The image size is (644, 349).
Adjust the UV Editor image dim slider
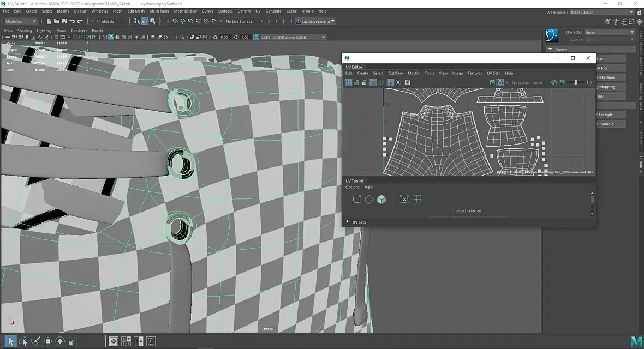576,82
